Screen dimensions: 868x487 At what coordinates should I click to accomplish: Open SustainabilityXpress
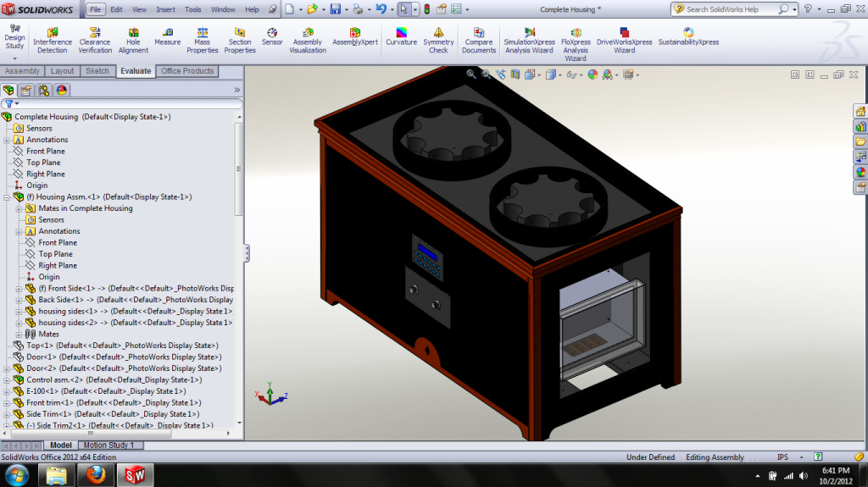(688, 37)
